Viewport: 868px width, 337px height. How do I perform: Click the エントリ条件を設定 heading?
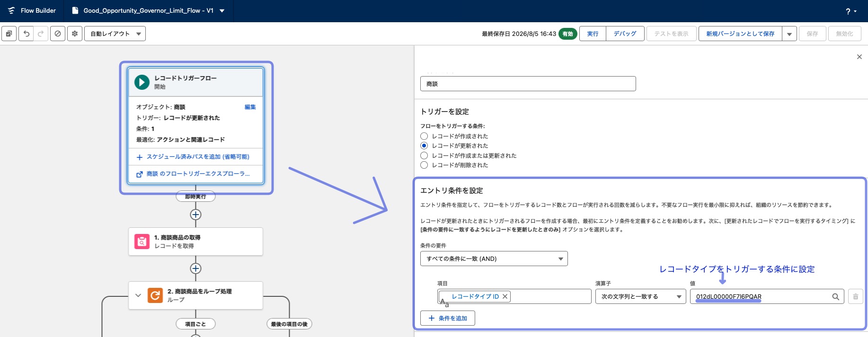452,190
